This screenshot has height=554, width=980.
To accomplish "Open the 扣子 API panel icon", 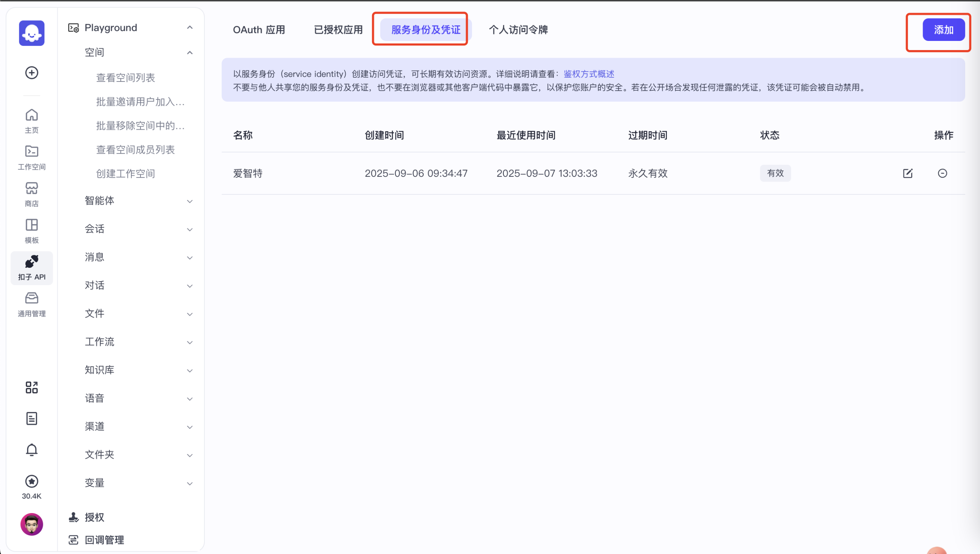I will pos(32,268).
